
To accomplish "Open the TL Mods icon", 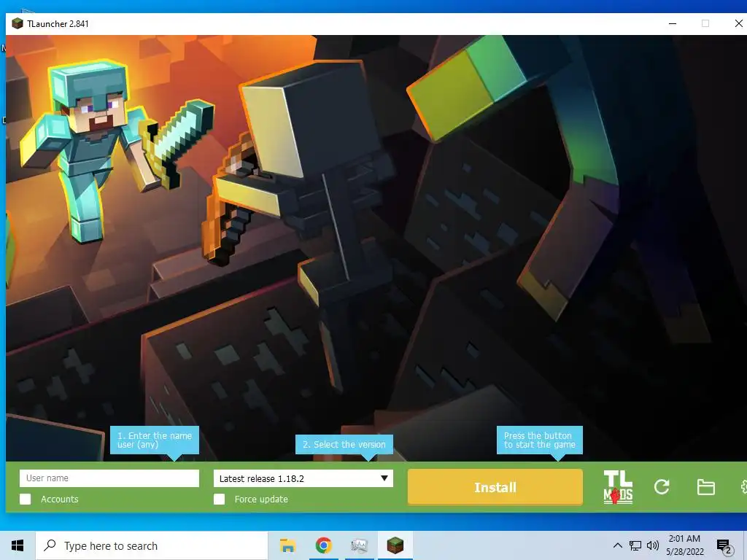I will click(618, 487).
